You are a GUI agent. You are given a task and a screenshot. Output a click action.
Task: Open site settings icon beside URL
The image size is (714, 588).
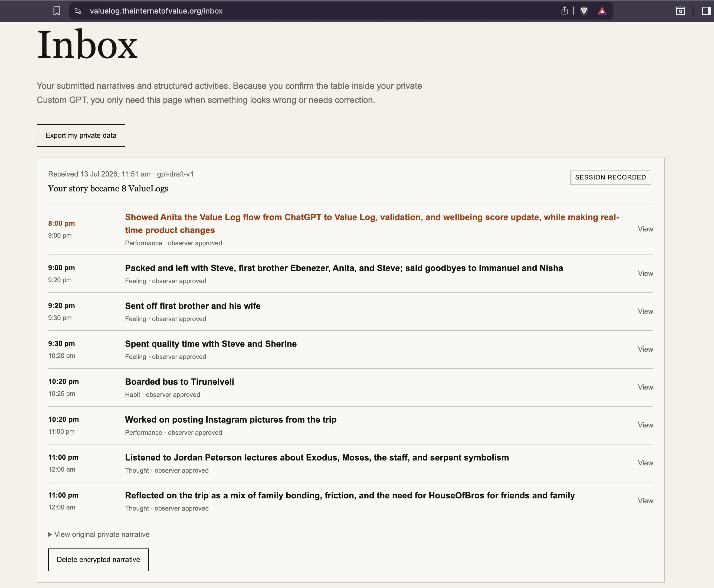coord(78,11)
